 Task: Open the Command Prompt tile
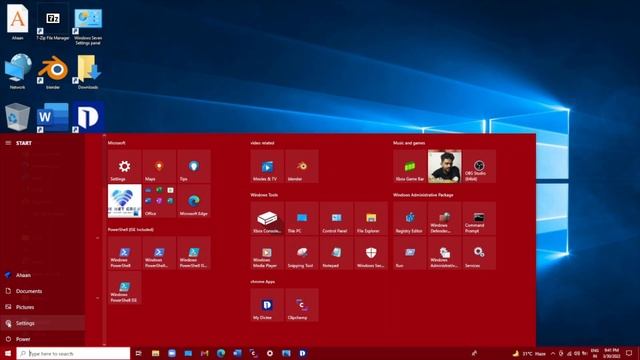(x=479, y=218)
